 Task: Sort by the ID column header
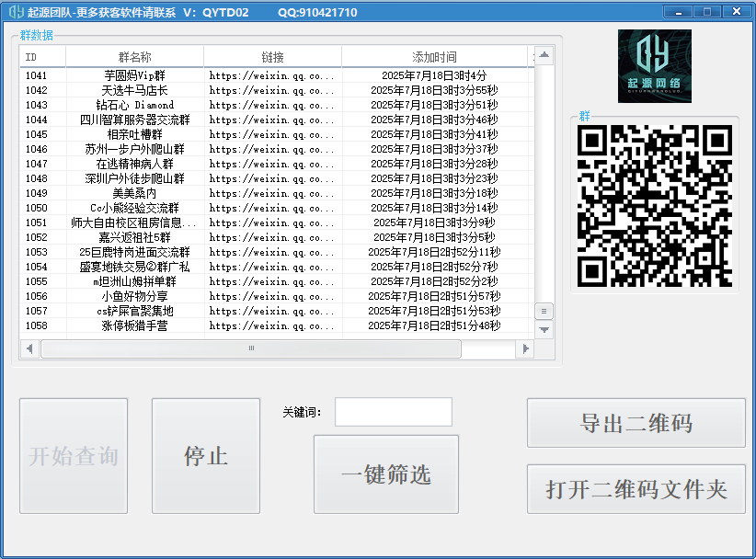pyautogui.click(x=42, y=57)
